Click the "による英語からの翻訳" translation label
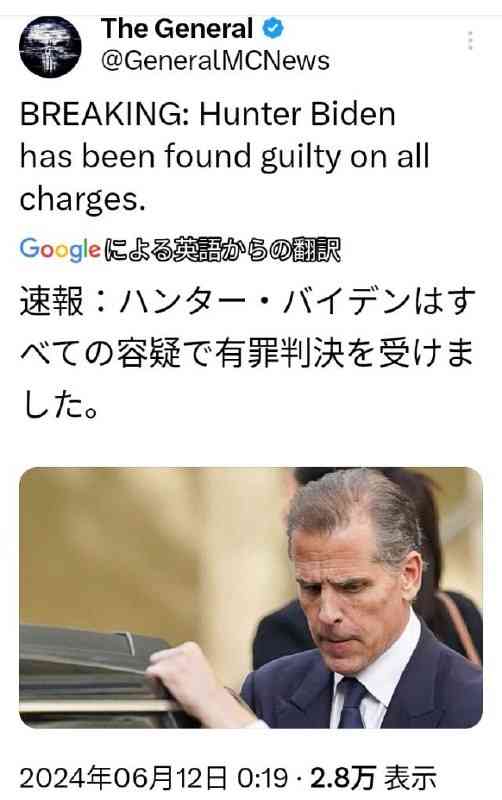The height and width of the screenshot is (800, 502). click(222, 249)
